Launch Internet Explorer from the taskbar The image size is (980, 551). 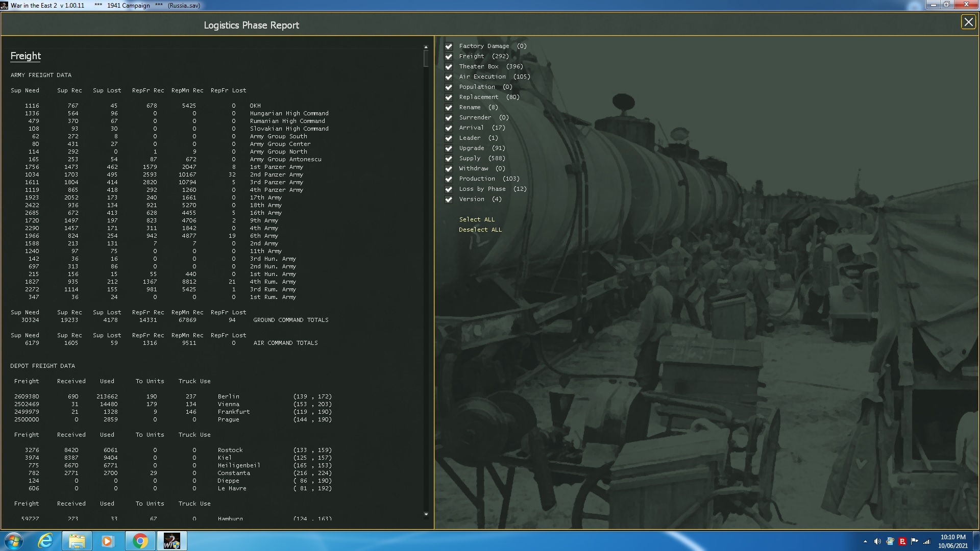pyautogui.click(x=45, y=540)
